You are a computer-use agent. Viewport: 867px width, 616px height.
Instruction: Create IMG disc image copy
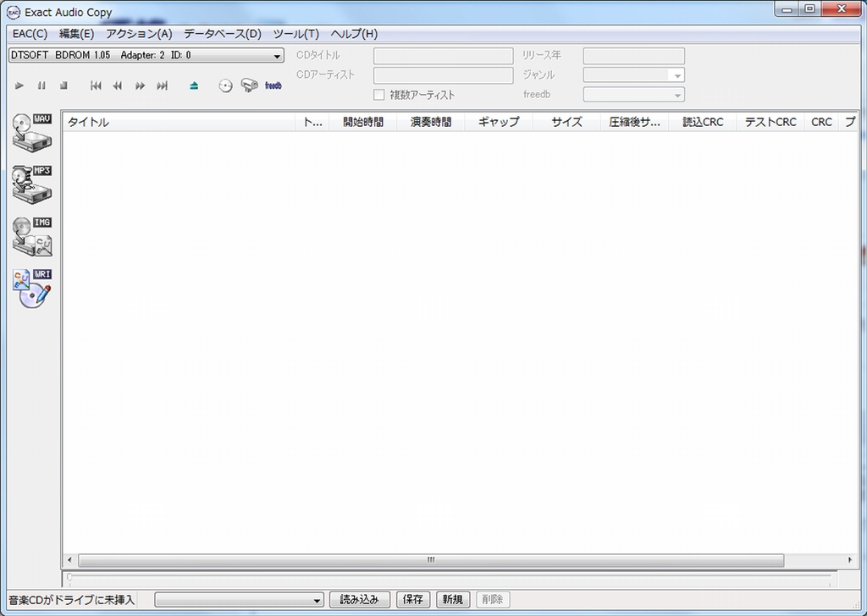click(32, 236)
